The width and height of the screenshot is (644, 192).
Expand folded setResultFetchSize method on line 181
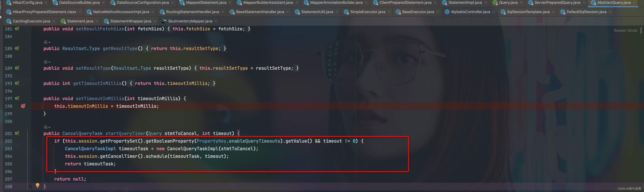[31, 29]
